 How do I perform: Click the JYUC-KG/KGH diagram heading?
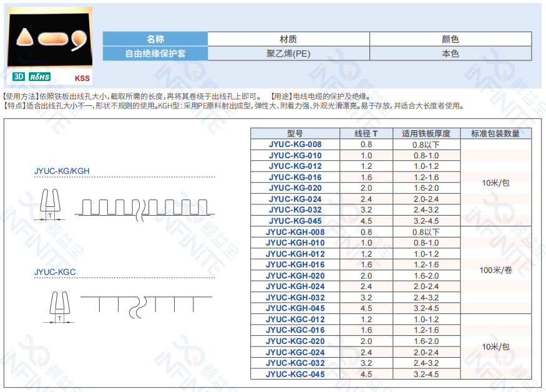pos(62,171)
